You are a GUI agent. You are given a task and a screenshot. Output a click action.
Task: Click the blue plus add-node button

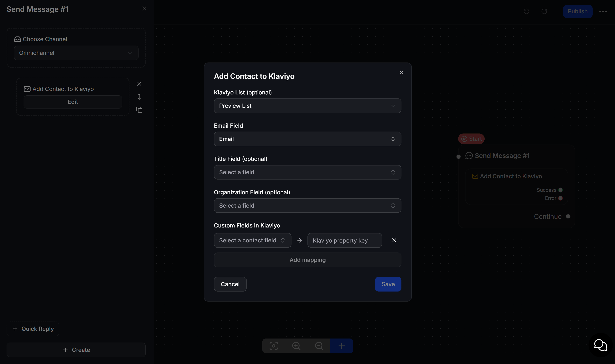[x=342, y=346]
